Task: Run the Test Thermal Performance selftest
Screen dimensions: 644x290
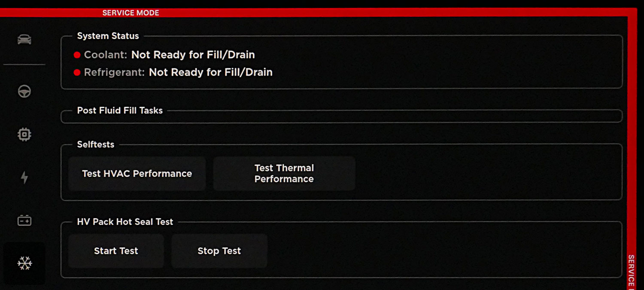Action: point(284,174)
